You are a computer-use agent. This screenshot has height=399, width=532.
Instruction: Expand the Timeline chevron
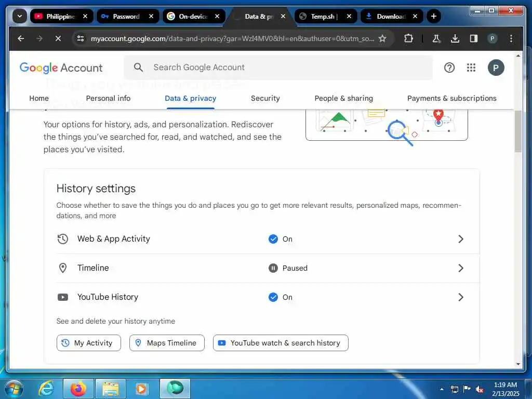point(460,268)
